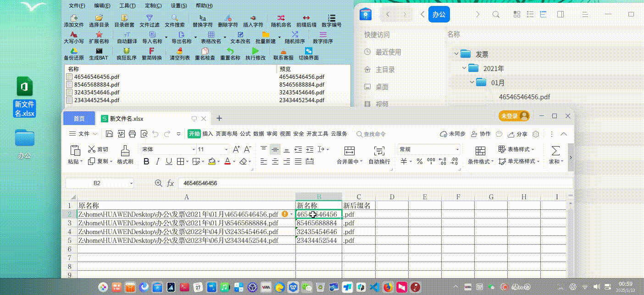Image resolution: width=644 pixels, height=295 pixels.
Task: Click 协作 collaborate button
Action: tap(481, 134)
